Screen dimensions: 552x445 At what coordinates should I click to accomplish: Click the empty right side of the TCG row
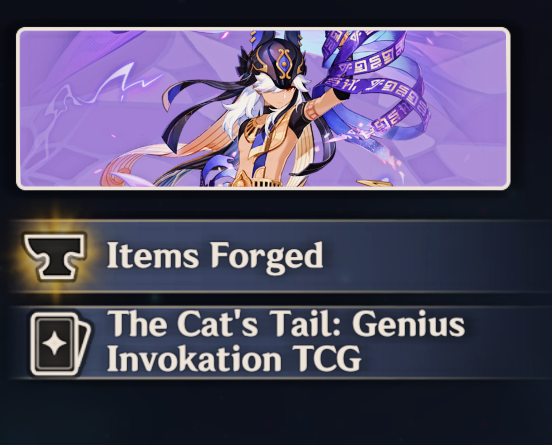(x=510, y=343)
